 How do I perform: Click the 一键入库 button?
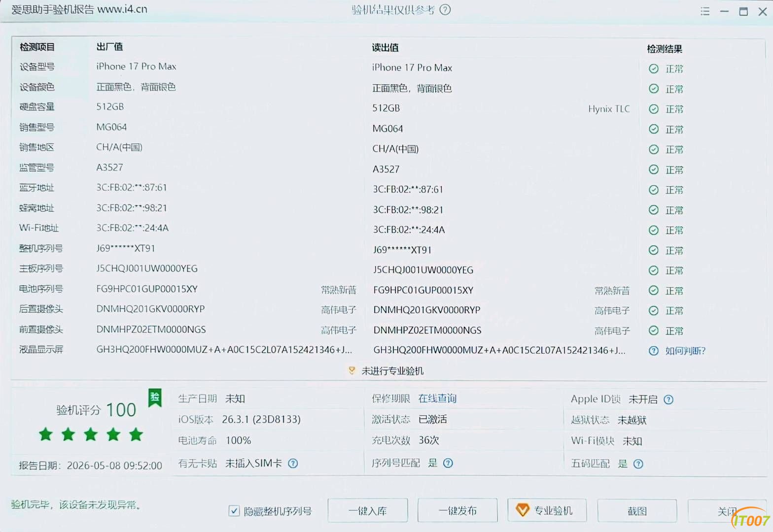tap(368, 511)
